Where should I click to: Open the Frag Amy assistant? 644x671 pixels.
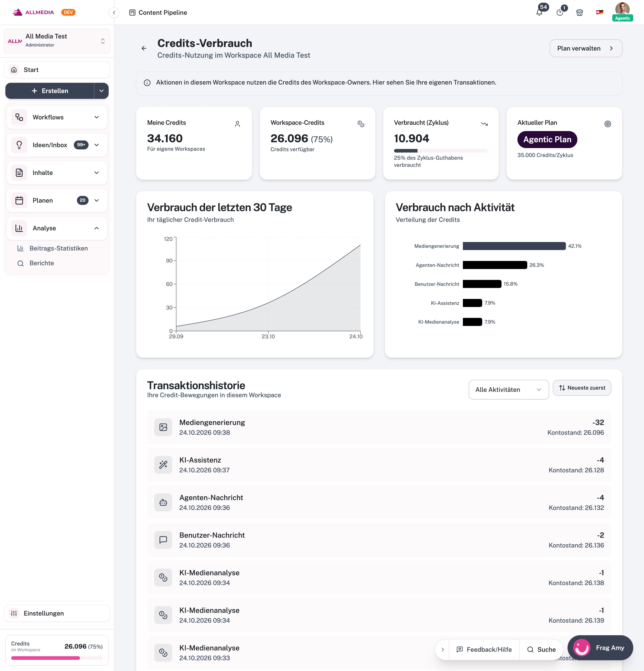point(600,648)
